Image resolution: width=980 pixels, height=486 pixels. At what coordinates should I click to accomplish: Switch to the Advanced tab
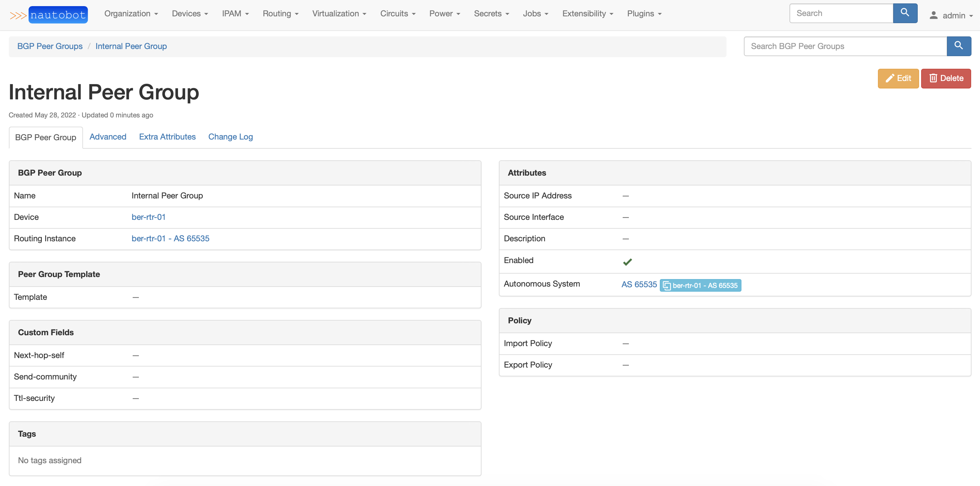(108, 136)
